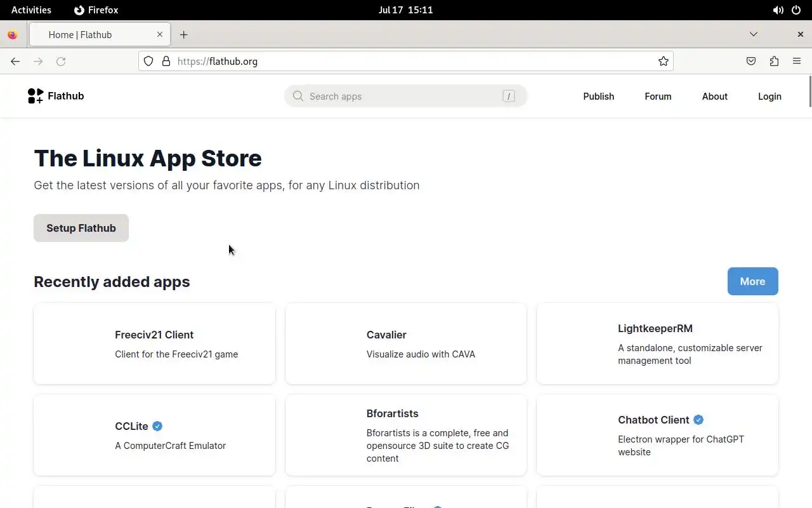The height and width of the screenshot is (508, 812).
Task: Click 'A ComputerCraft Emulator' description
Action: pos(170,446)
